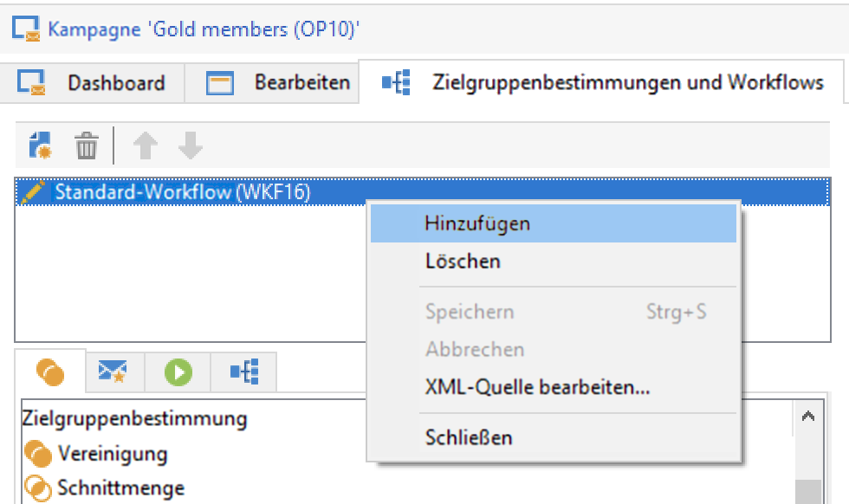Viewport: 849px width, 504px height.
Task: Click the Kampagne 'Gold members (OP10)' title link
Action: 204,29
